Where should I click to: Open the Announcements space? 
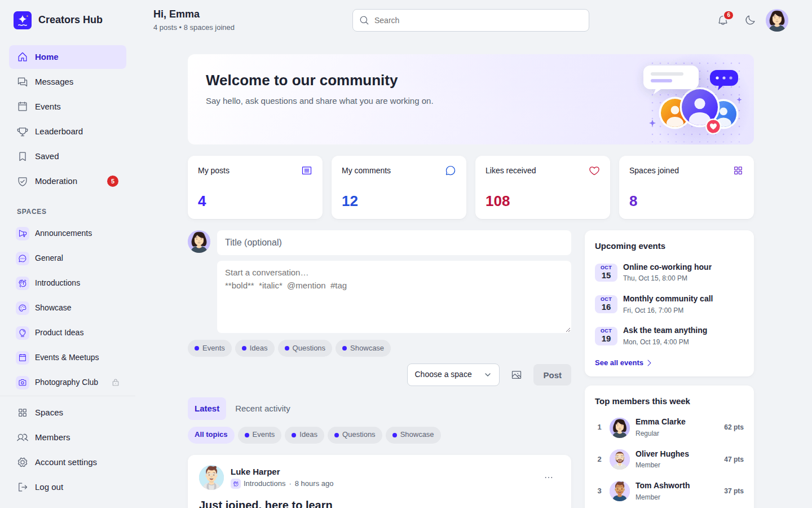68,233
